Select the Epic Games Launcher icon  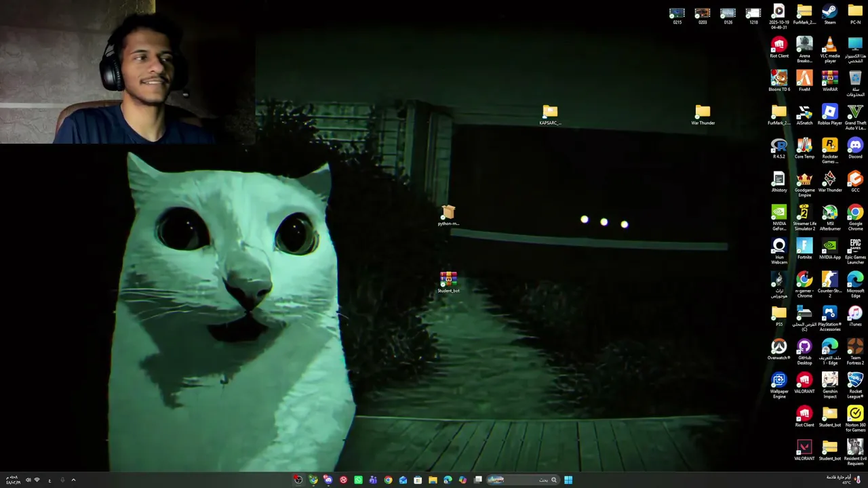point(855,251)
